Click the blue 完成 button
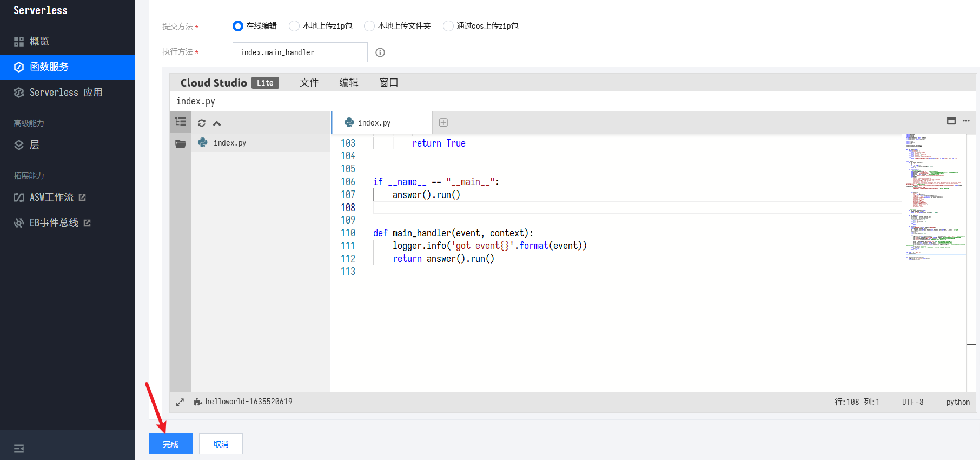This screenshot has width=980, height=460. (170, 444)
